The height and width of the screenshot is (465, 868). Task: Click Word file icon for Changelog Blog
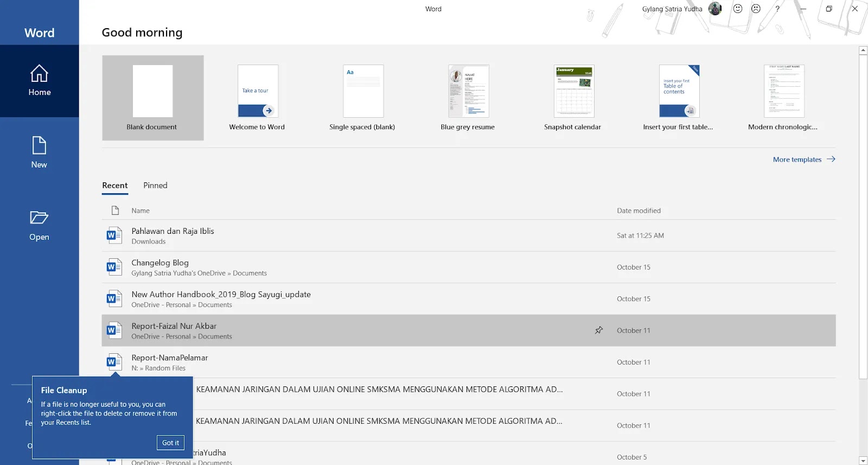pos(114,267)
